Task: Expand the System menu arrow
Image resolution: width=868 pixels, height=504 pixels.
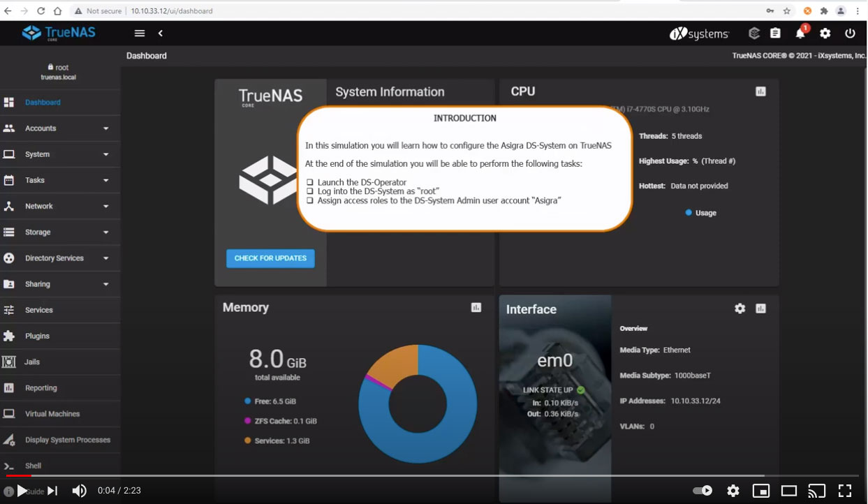Action: pyautogui.click(x=105, y=154)
